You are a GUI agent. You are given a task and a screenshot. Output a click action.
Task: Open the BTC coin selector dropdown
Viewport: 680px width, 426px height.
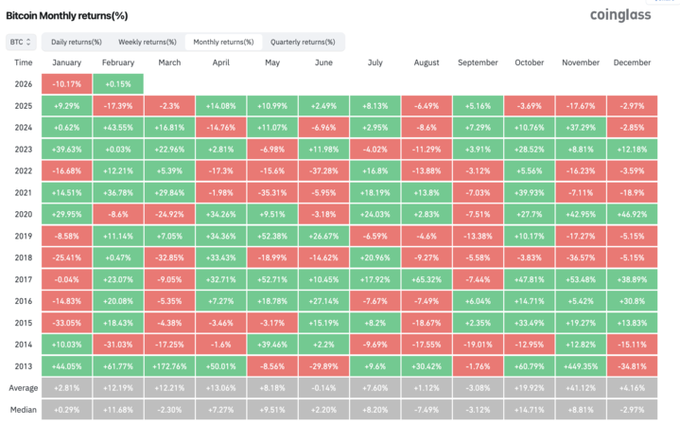tap(21, 42)
